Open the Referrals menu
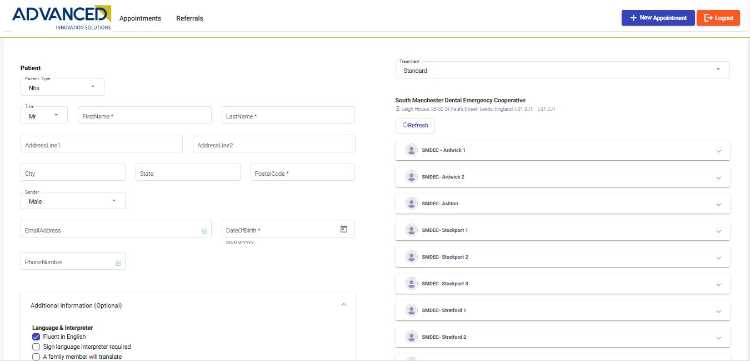 [x=189, y=18]
